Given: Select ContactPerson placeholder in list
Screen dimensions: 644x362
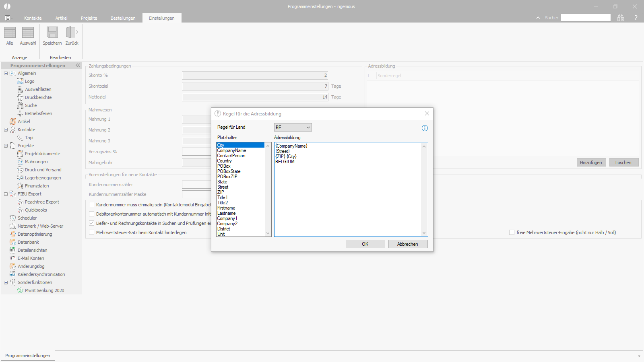Looking at the screenshot, I should point(240,156).
